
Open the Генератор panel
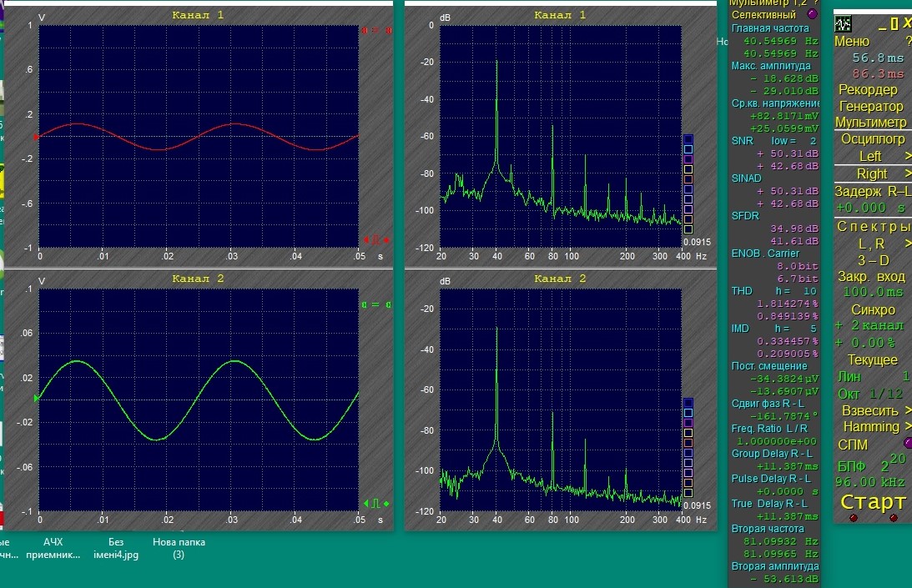[871, 106]
